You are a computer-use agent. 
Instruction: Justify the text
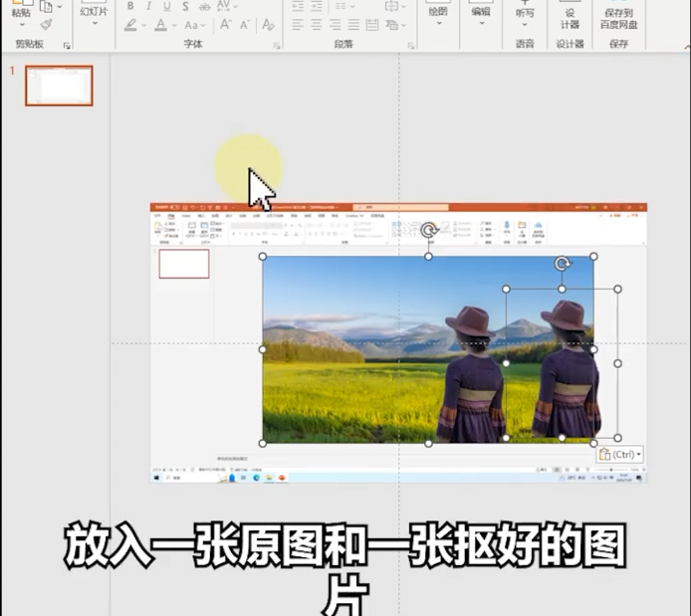pos(353,25)
